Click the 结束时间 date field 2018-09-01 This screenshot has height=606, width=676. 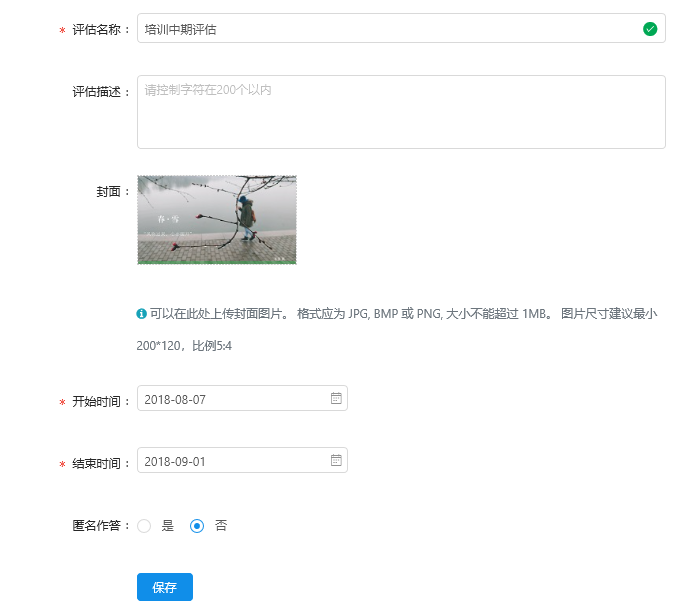pos(242,460)
